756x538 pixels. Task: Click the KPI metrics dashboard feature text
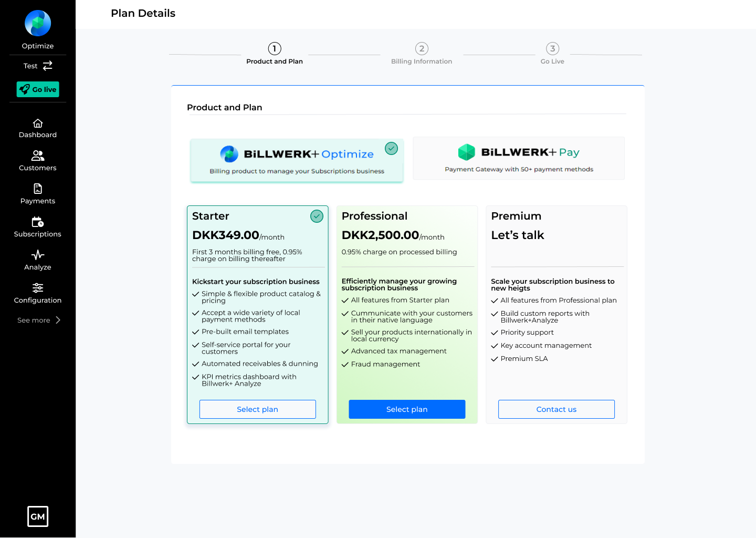point(249,380)
